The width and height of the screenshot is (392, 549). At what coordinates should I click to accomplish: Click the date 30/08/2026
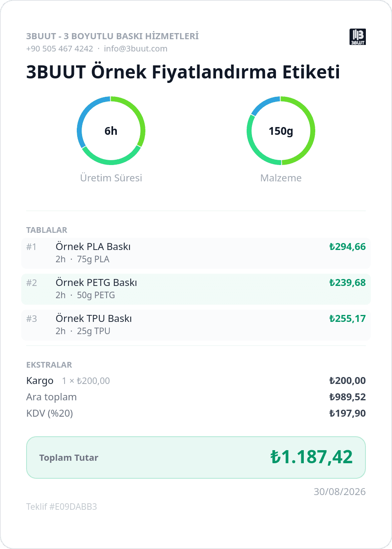tap(340, 492)
